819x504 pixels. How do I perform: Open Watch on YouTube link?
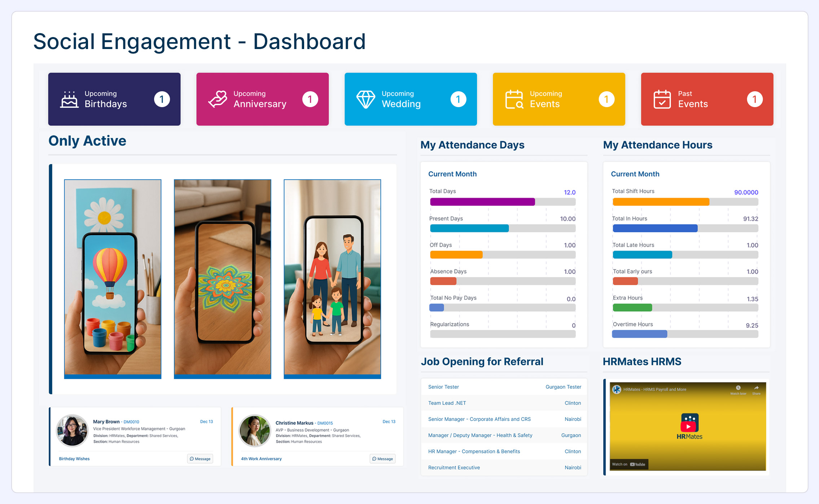tap(629, 464)
